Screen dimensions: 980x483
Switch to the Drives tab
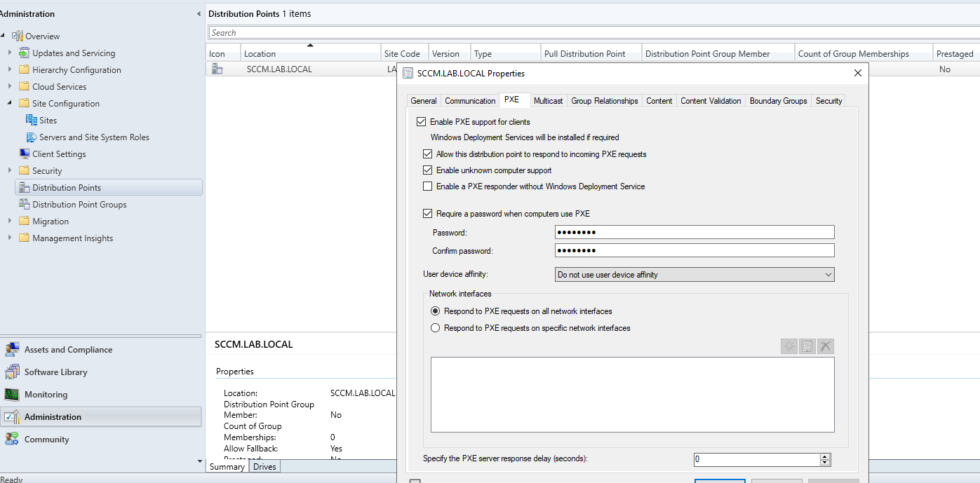point(264,467)
